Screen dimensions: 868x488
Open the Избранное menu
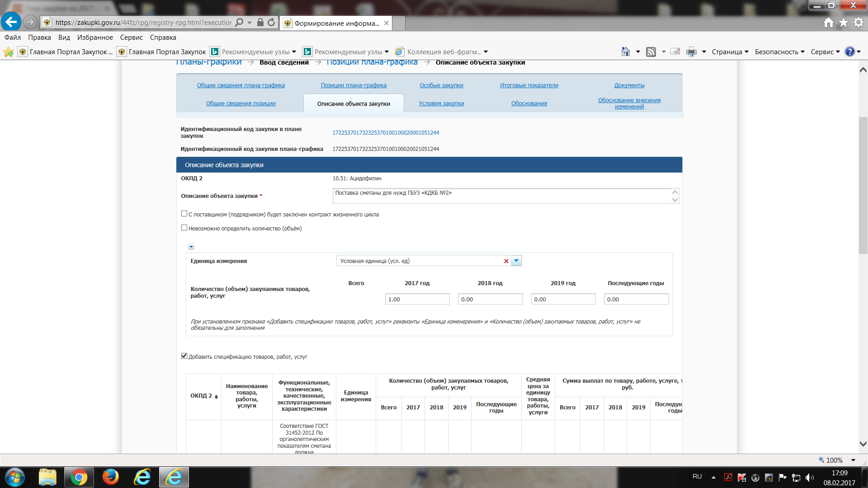pos(95,38)
